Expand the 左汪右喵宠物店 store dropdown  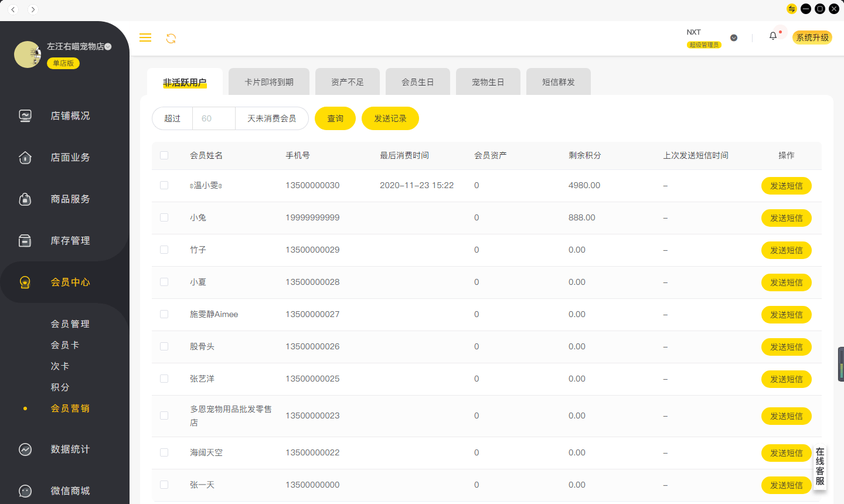108,46
